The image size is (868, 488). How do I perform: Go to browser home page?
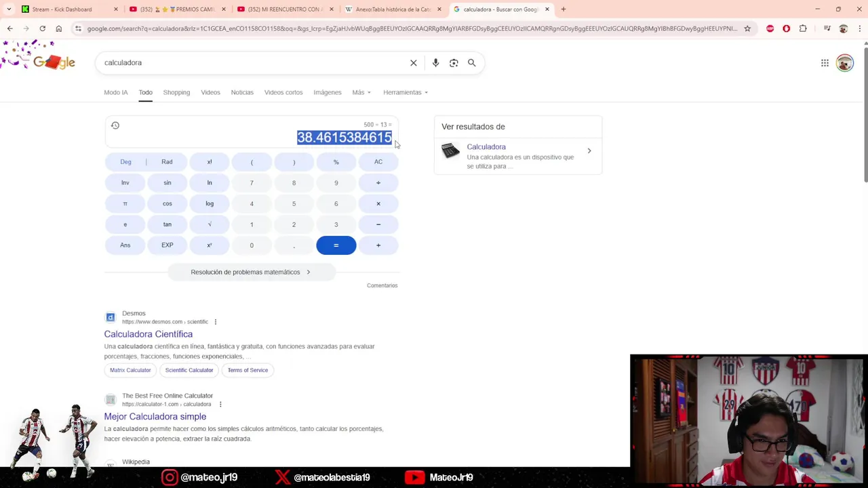point(59,28)
